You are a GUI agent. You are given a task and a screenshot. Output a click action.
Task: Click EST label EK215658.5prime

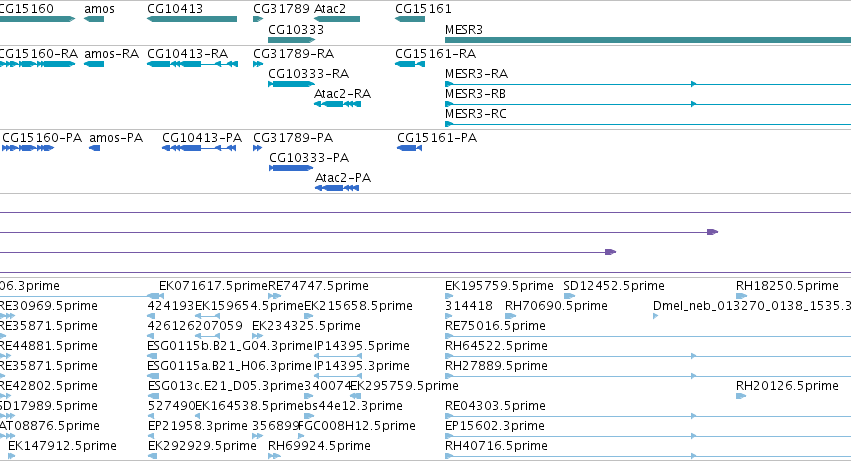point(358,306)
